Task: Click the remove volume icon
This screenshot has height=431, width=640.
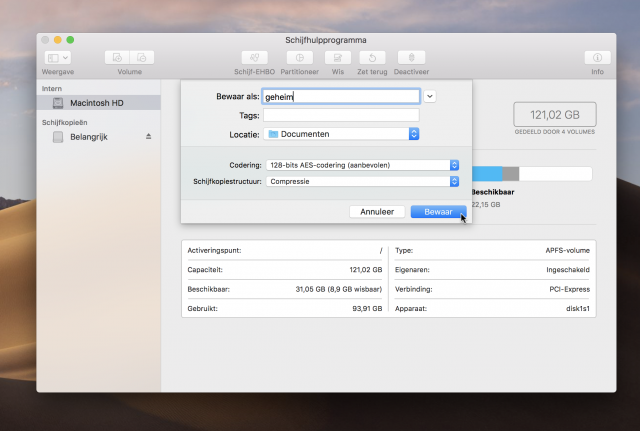Action: tap(142, 58)
